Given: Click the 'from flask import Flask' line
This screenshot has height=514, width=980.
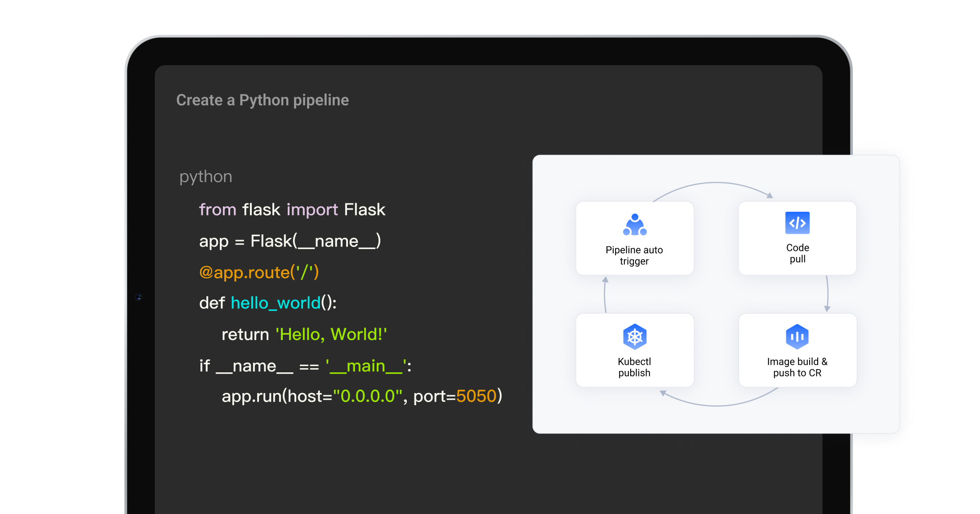Looking at the screenshot, I should click(292, 210).
